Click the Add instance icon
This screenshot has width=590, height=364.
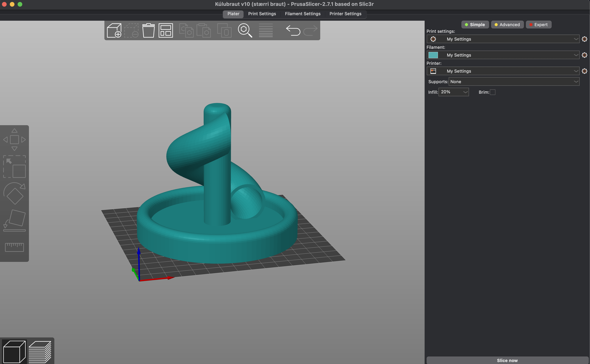pyautogui.click(x=224, y=31)
